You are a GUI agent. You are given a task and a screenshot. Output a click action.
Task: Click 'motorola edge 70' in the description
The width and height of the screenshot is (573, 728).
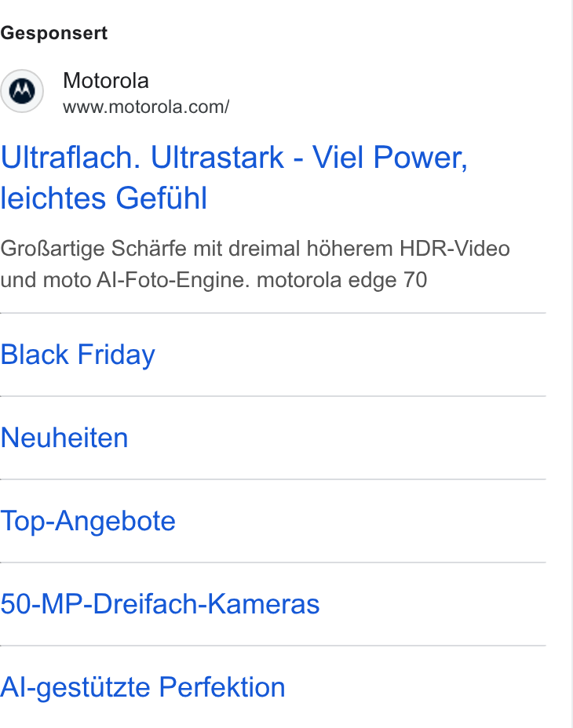click(x=342, y=280)
